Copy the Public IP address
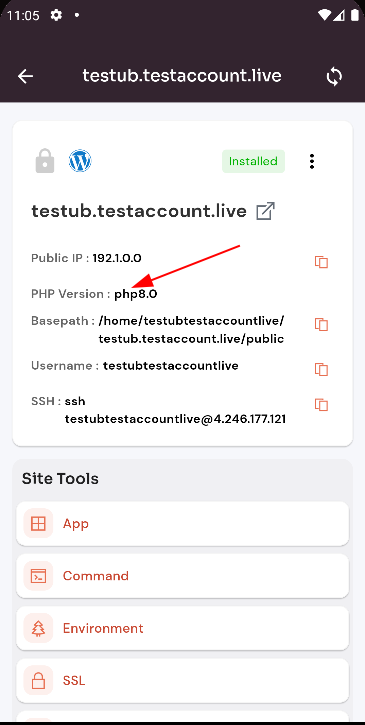The width and height of the screenshot is (365, 725). click(322, 262)
